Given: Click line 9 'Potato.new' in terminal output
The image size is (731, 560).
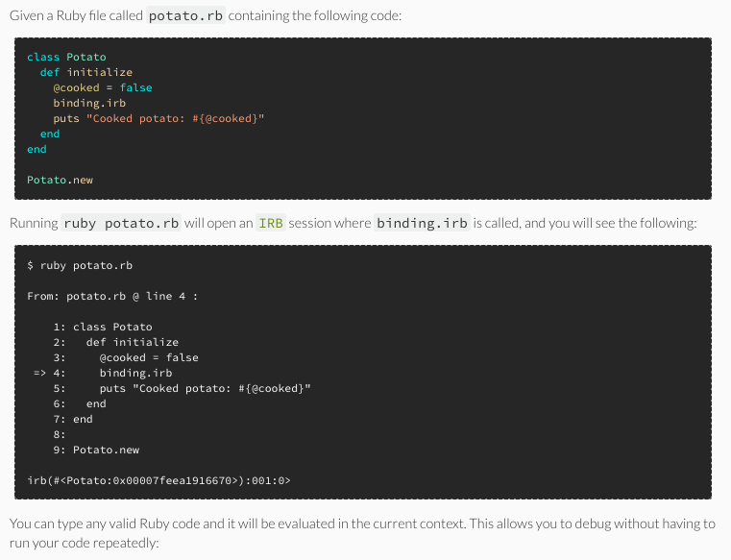Looking at the screenshot, I should 106,450.
